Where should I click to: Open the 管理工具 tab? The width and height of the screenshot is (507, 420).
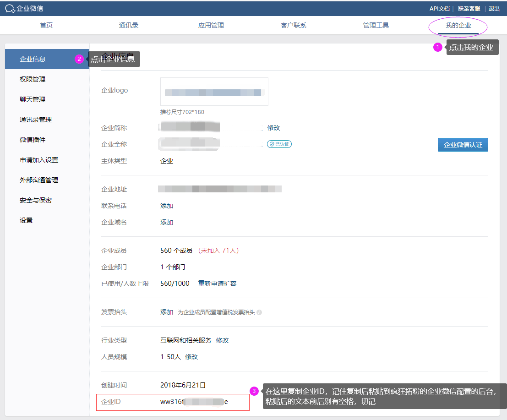click(x=376, y=25)
